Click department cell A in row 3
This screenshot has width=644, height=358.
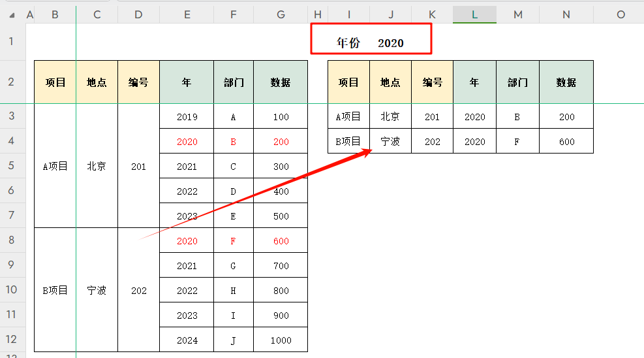point(234,117)
